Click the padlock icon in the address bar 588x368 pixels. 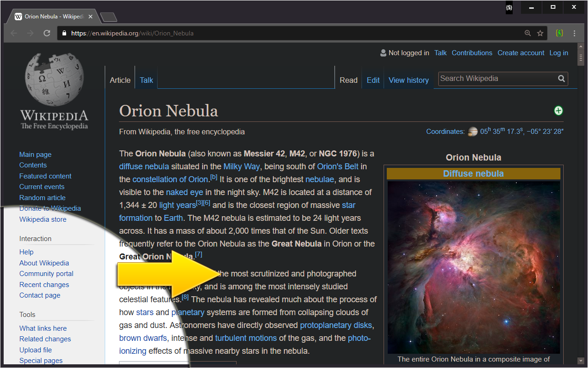click(x=64, y=33)
